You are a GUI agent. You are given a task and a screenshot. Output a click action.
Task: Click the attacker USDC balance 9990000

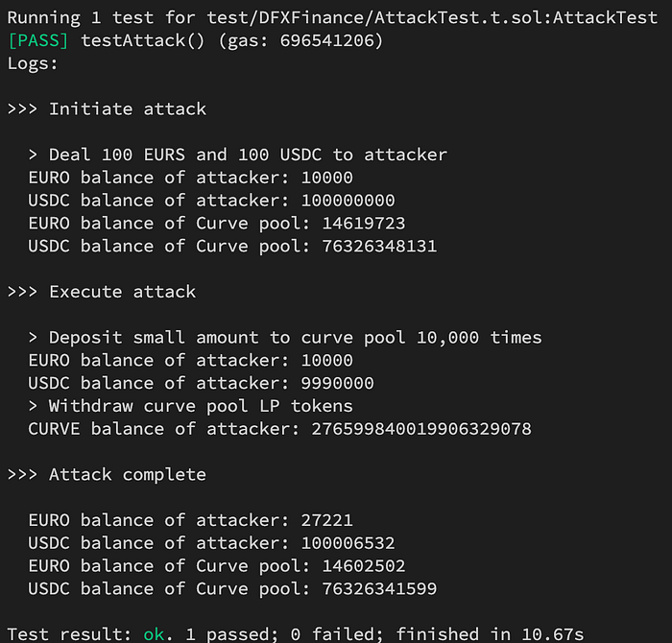[x=337, y=383]
